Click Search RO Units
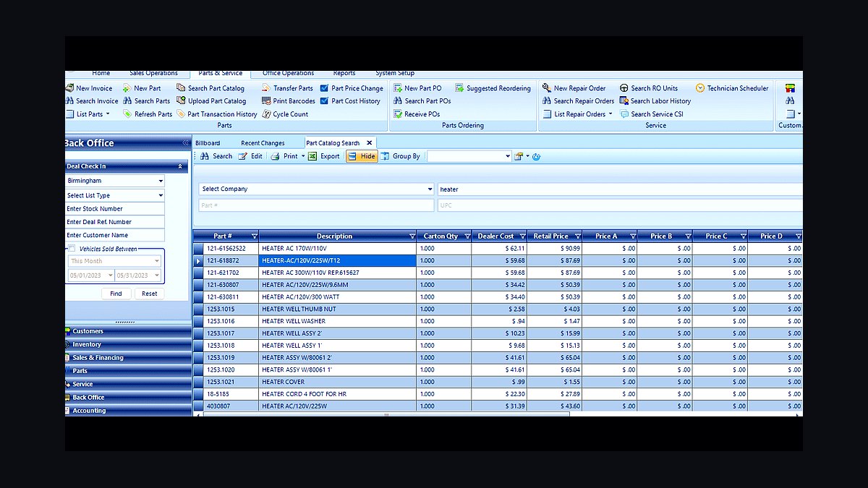 [648, 88]
